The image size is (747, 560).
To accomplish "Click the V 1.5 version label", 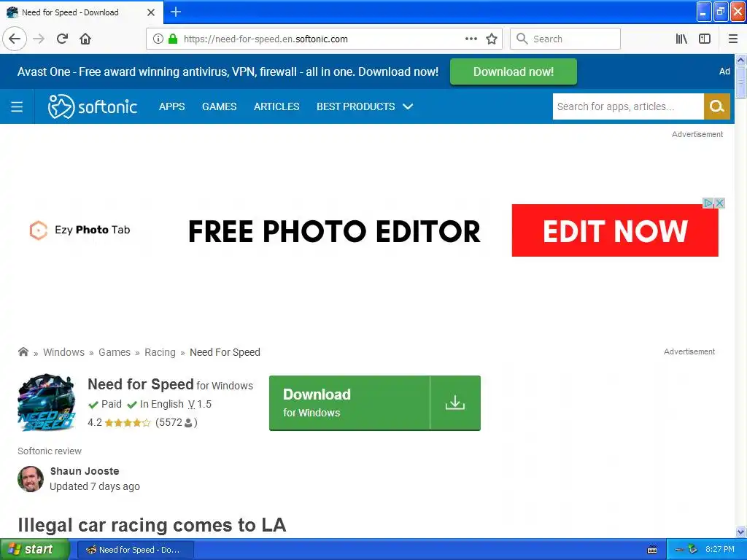I will click(200, 404).
